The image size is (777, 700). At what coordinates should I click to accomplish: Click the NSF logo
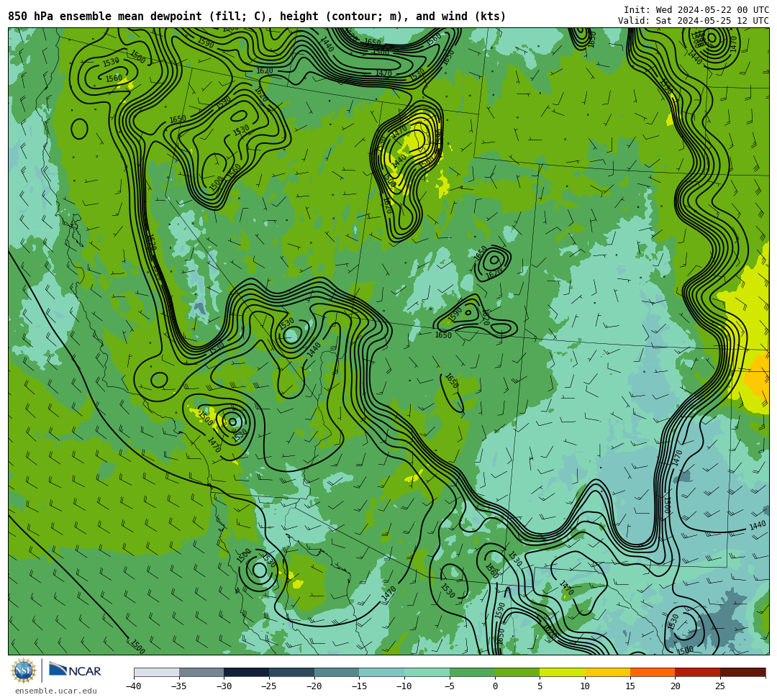click(x=24, y=671)
